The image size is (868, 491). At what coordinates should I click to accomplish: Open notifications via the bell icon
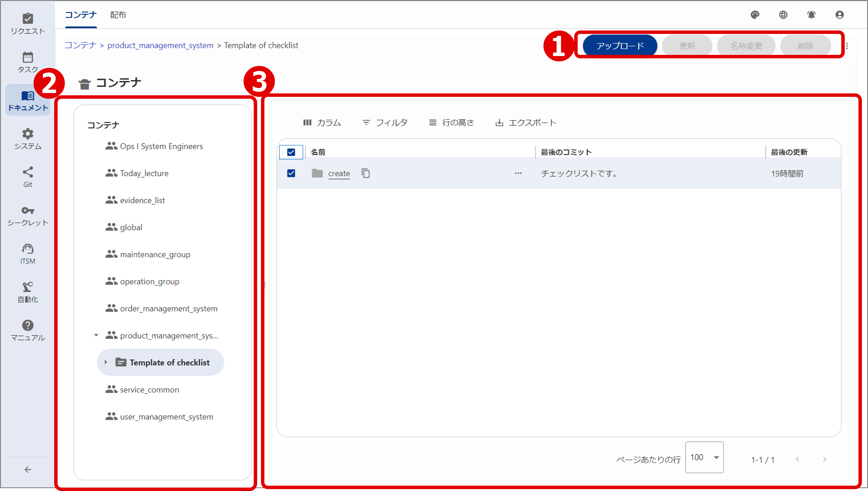pos(812,15)
